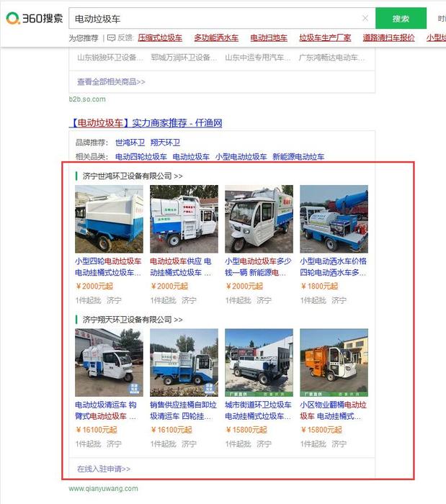446x504 pixels.
Task: Open the 多功能洒水车 recommended link
Action: point(216,38)
